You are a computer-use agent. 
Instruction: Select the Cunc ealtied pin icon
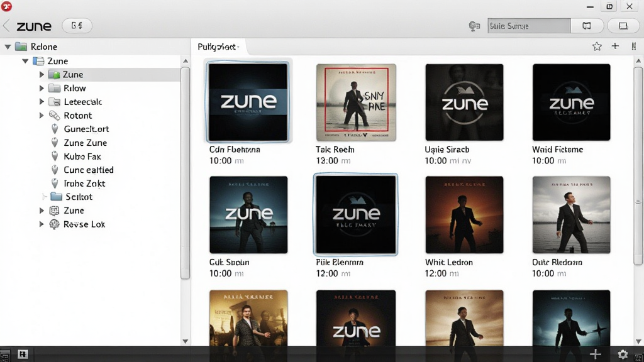point(55,170)
